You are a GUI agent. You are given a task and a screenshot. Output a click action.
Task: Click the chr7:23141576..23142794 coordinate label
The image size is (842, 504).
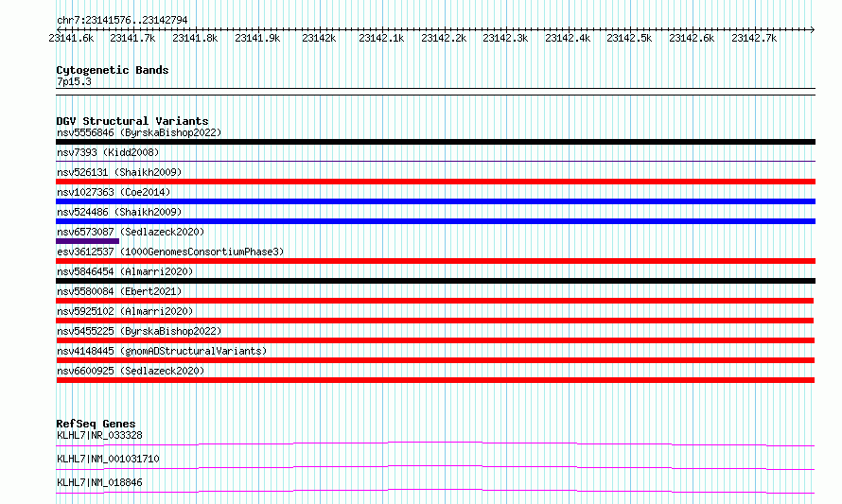click(122, 21)
